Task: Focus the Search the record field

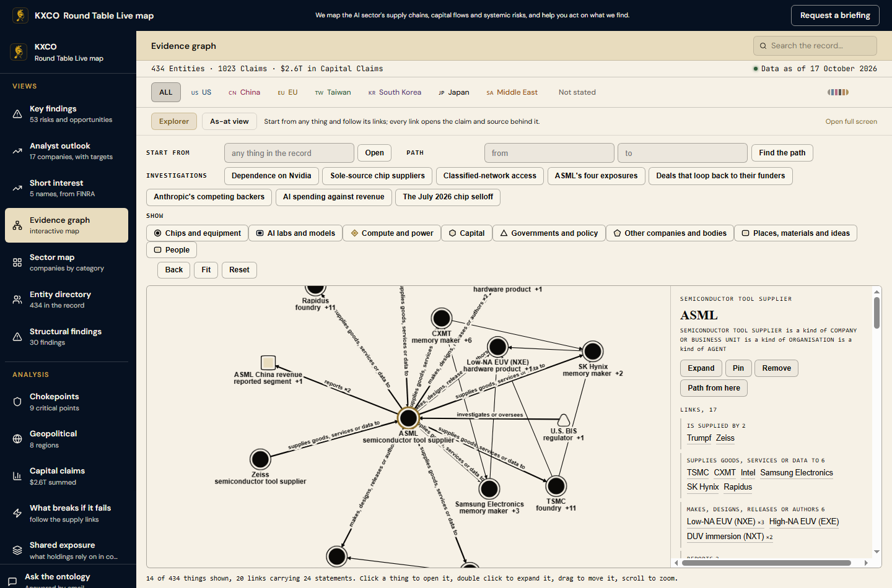Action: [815, 46]
